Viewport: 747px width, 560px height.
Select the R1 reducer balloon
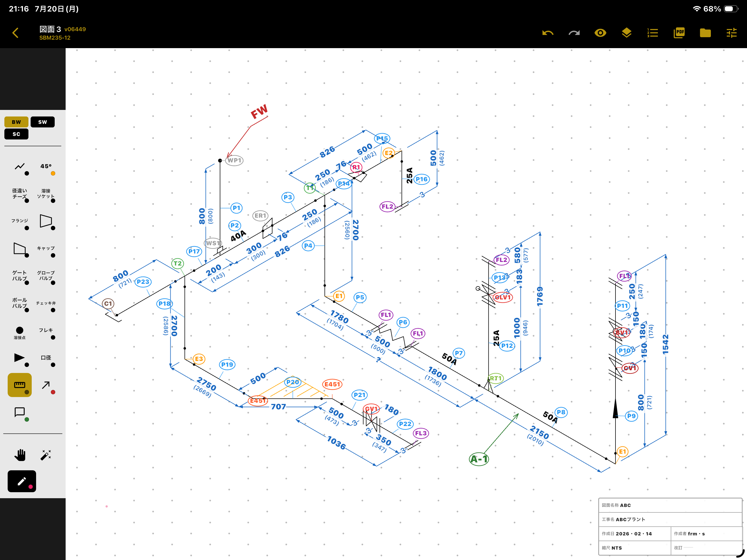356,167
